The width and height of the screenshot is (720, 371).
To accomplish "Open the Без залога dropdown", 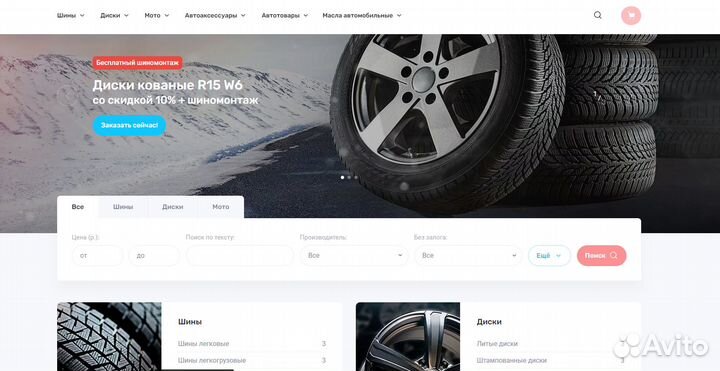I will 468,255.
